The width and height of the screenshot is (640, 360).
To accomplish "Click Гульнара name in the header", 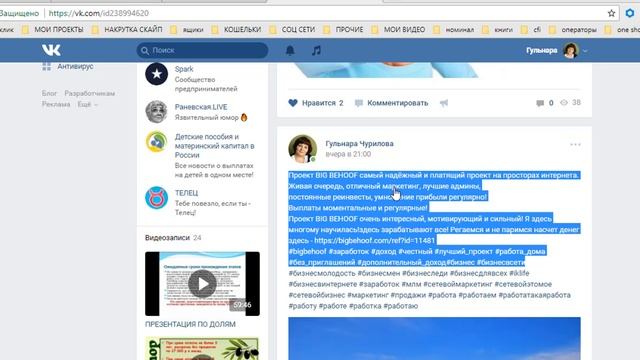I will (542, 50).
